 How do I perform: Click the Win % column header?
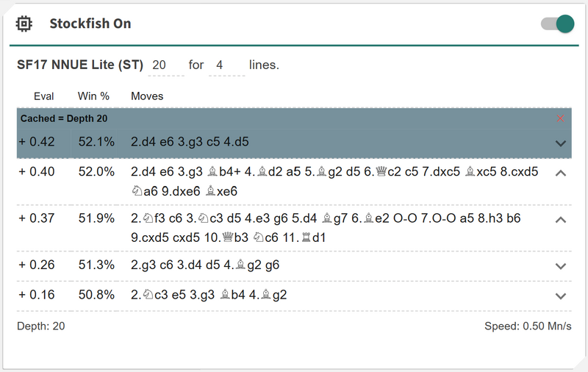[x=93, y=96]
